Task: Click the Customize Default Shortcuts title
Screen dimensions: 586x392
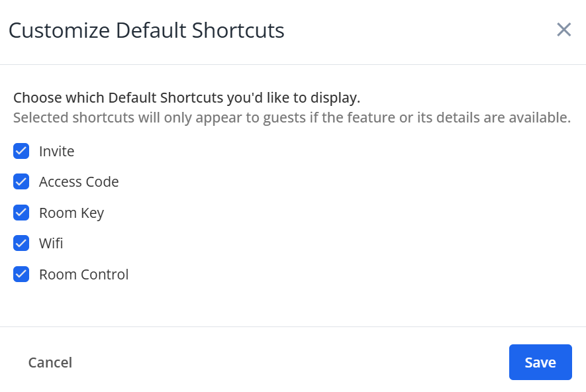Action: [x=146, y=30]
